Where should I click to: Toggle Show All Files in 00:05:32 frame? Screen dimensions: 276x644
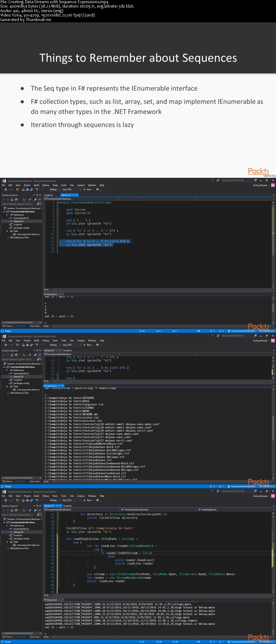[x=30, y=355]
